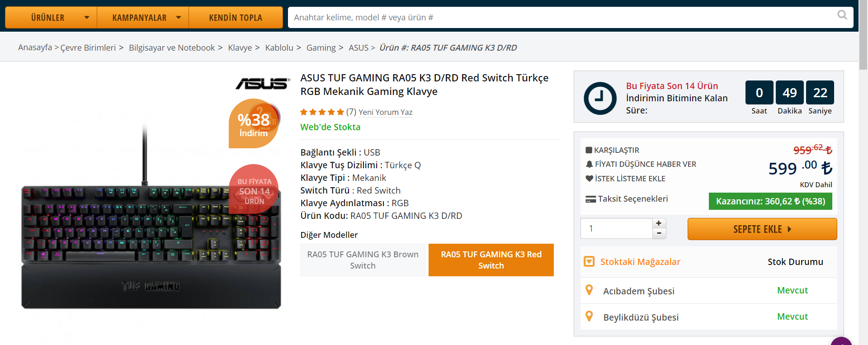The height and width of the screenshot is (345, 868).
Task: Click the Acıbadem Şubesi location pin
Action: point(589,290)
